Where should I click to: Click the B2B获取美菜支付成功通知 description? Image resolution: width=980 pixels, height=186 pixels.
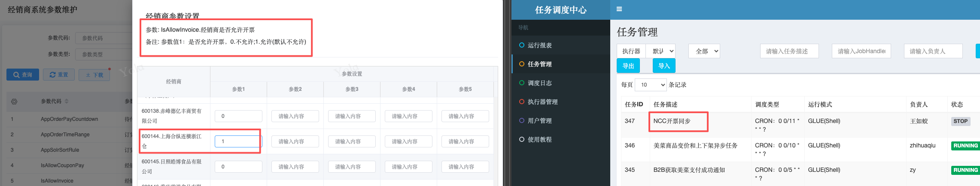tap(689, 170)
